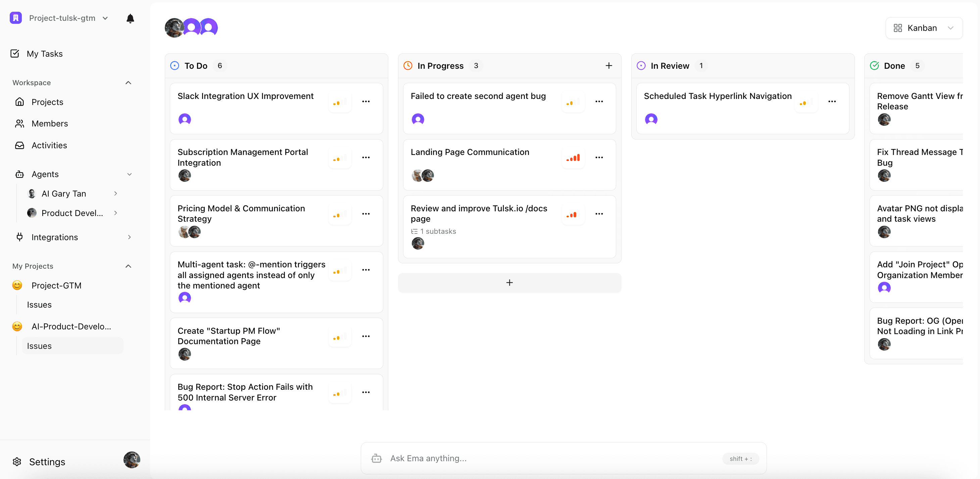
Task: Expand the AI Gary Tan agent chevron
Action: (116, 194)
